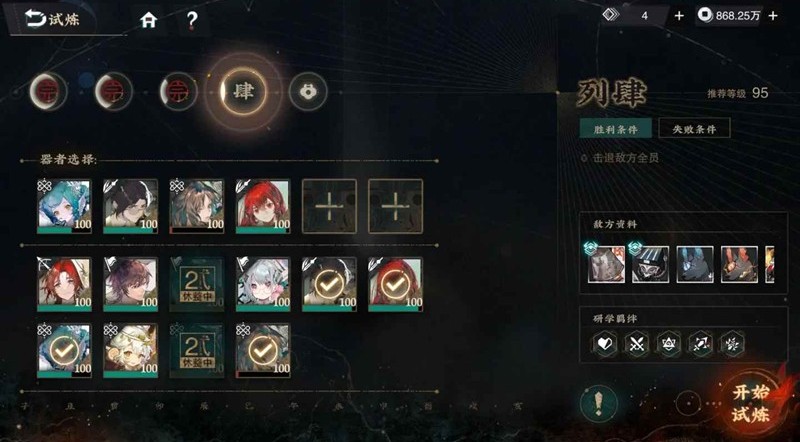Go back using the 试炼 arrow
The image size is (800, 442).
click(x=52, y=20)
